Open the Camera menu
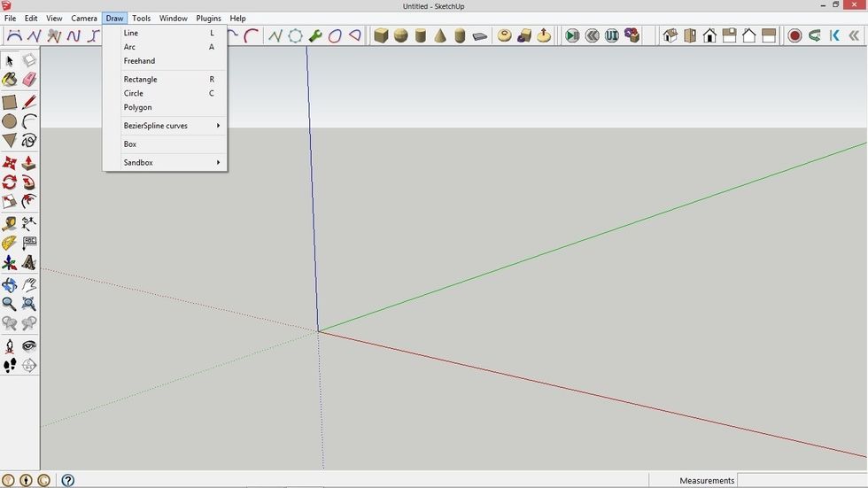868x488 pixels. [x=84, y=19]
